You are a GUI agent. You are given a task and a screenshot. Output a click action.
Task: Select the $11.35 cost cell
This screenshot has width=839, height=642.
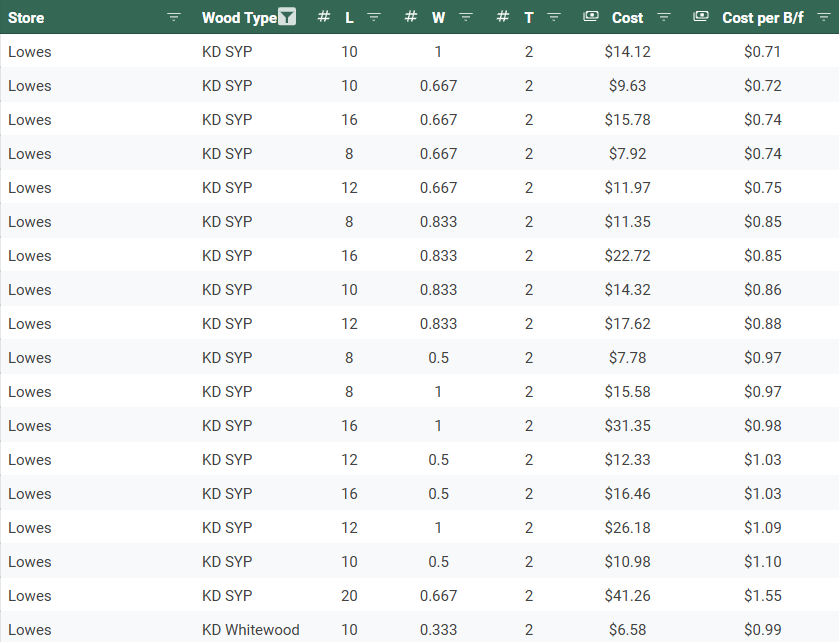click(x=628, y=222)
